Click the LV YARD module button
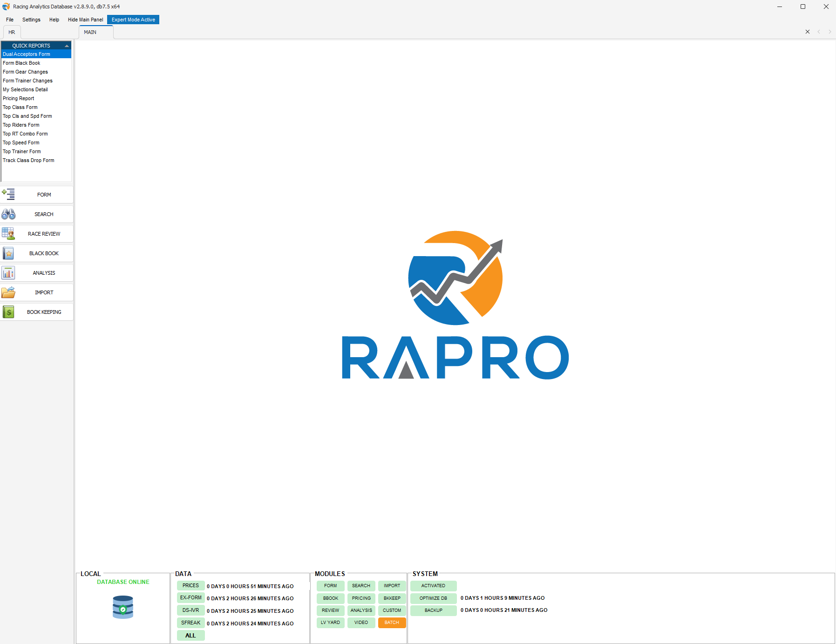 (x=331, y=623)
